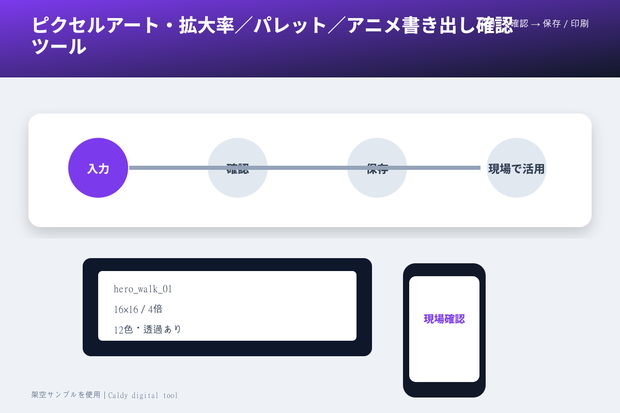Screen dimensions: 620x413
Task: Jump to the 保存 step circle
Action: click(377, 168)
